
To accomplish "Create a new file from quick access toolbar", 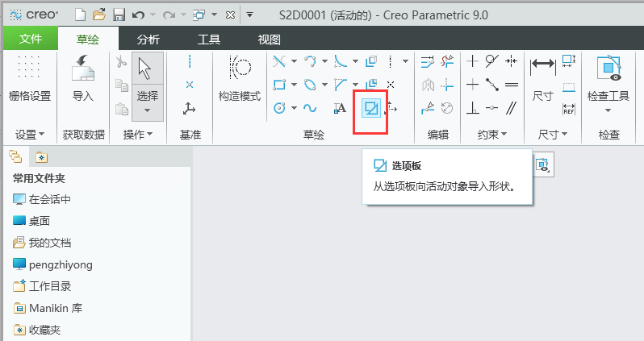I will pyautogui.click(x=81, y=15).
